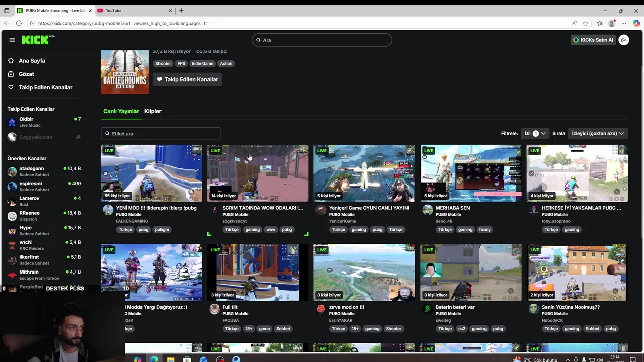
Task: Open Senin Yüzüne Noolmuş?? stream title
Action: [571, 307]
